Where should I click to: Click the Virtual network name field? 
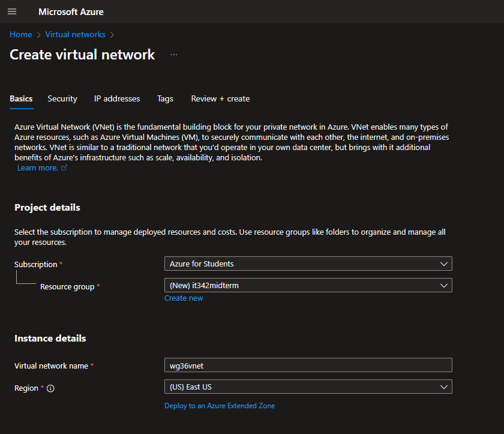[308, 365]
